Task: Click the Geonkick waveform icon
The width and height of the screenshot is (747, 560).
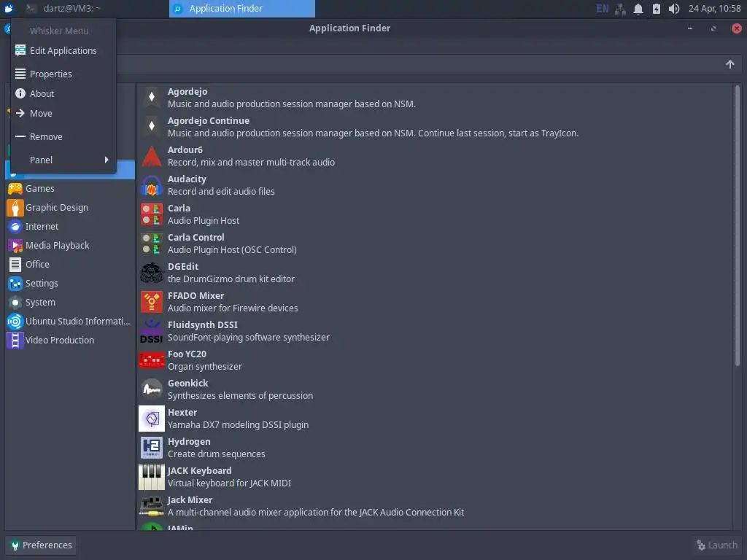Action: pos(152,389)
